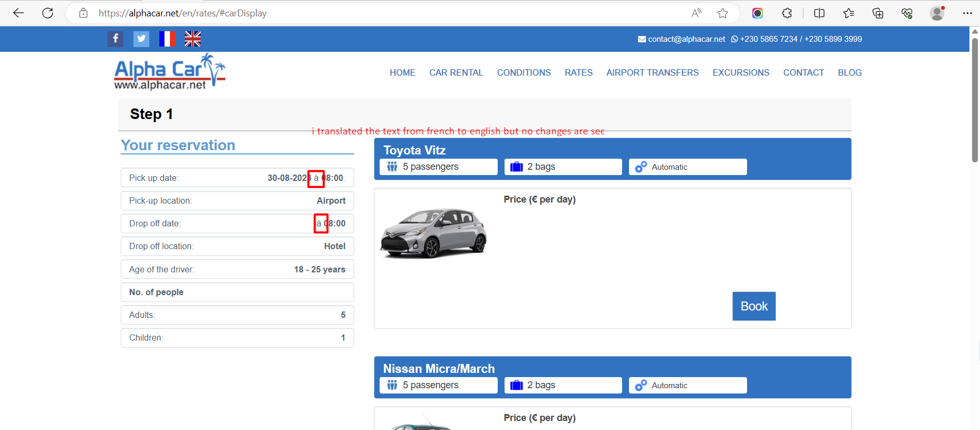Open the colorful circular extension icon
The image size is (980, 430).
pos(758,13)
